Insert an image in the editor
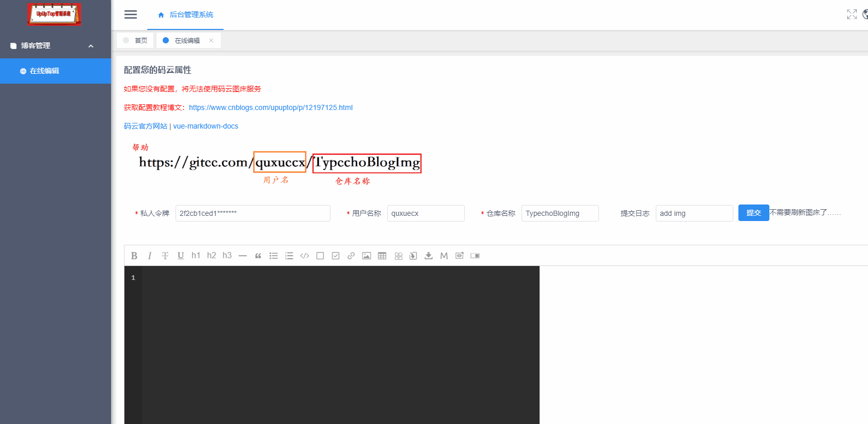The image size is (868, 424). point(367,256)
